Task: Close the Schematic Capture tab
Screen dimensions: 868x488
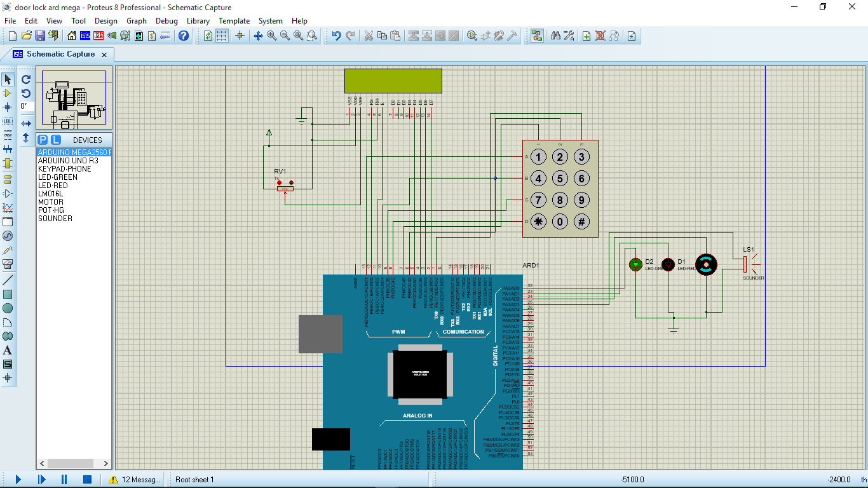Action: click(104, 55)
